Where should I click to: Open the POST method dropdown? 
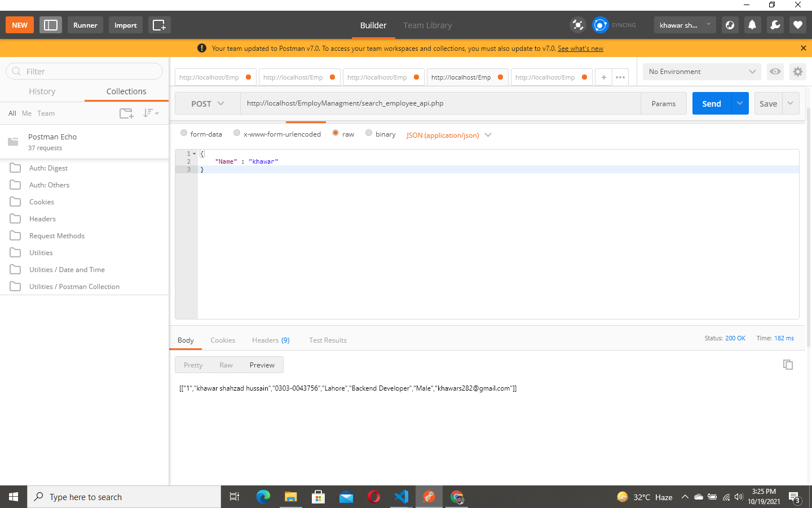pos(207,103)
